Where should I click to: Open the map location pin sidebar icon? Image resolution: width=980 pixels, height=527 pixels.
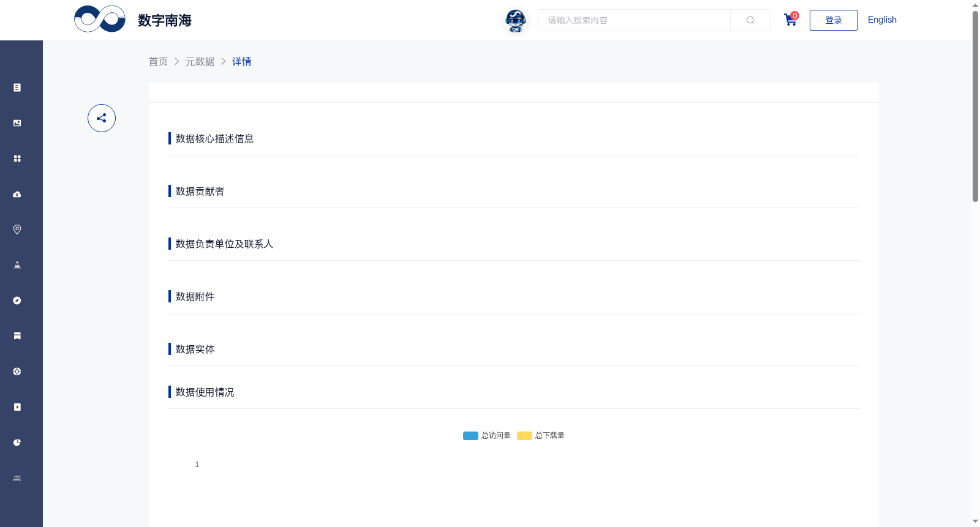point(17,230)
